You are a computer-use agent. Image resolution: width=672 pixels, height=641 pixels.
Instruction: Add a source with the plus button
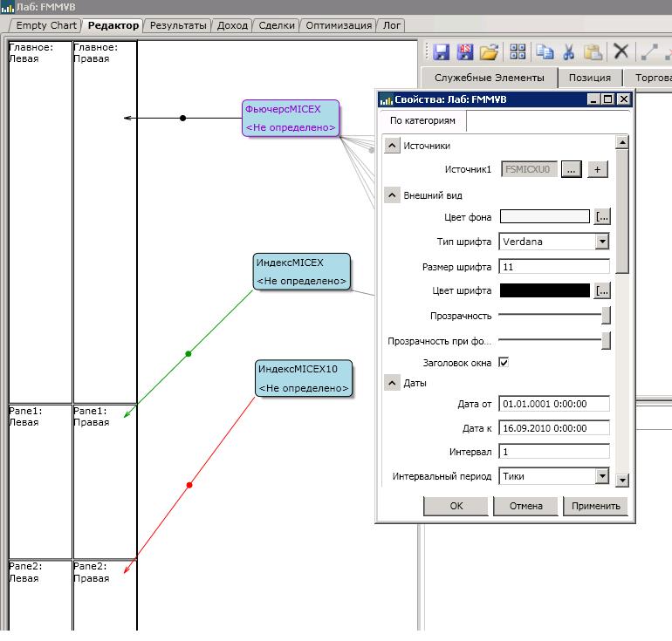coord(597,169)
